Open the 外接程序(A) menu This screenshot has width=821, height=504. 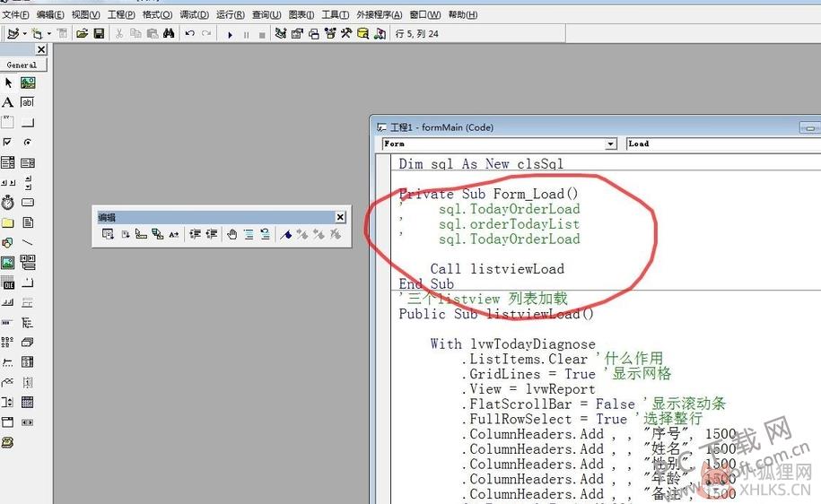pos(379,14)
